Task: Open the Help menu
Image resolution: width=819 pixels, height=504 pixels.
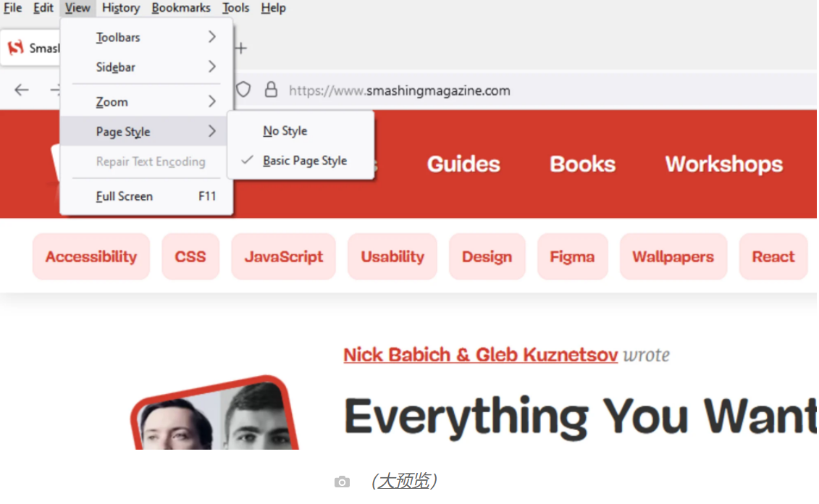Action: 273,8
